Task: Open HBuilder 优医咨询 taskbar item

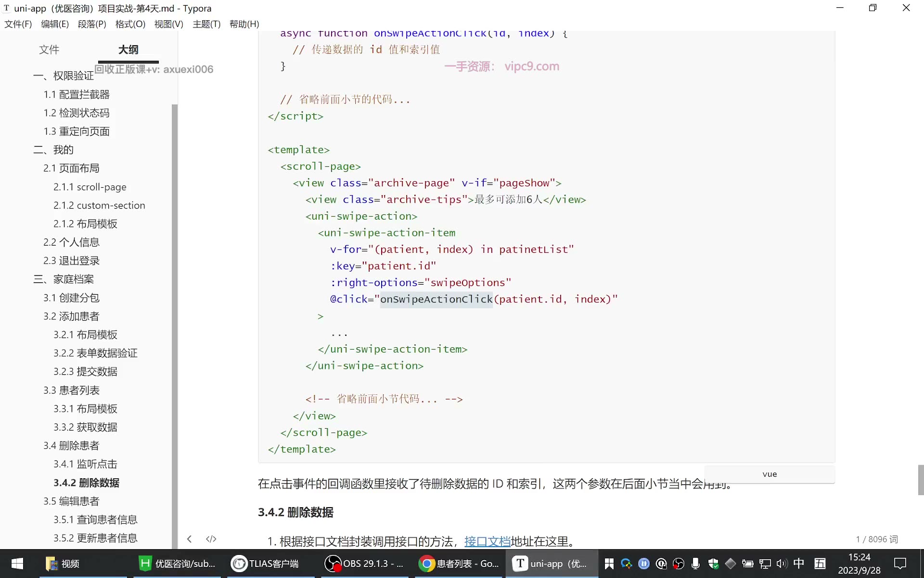Action: 177,564
